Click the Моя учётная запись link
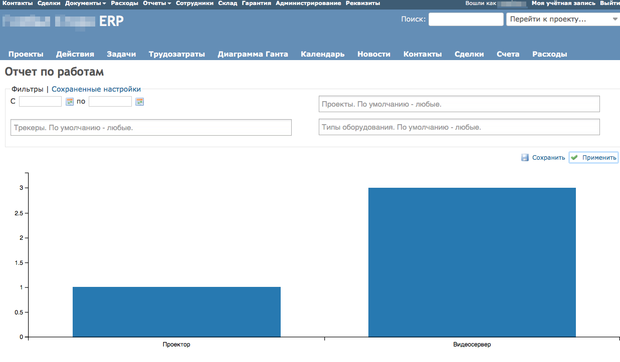 563,3
